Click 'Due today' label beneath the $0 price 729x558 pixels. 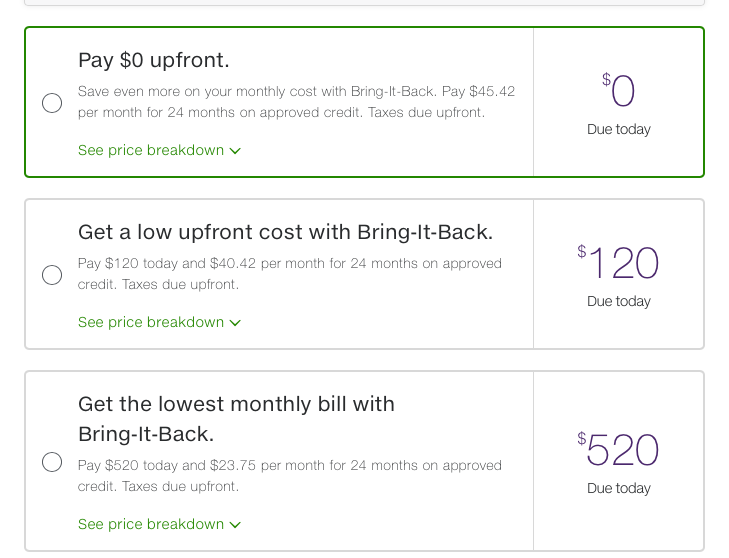click(x=619, y=129)
